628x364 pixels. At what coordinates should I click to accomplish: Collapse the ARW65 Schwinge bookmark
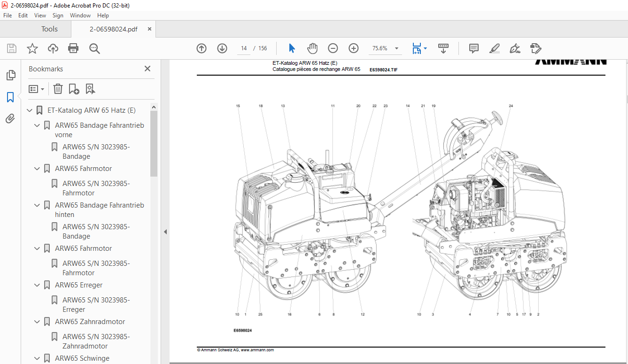pyautogui.click(x=37, y=358)
